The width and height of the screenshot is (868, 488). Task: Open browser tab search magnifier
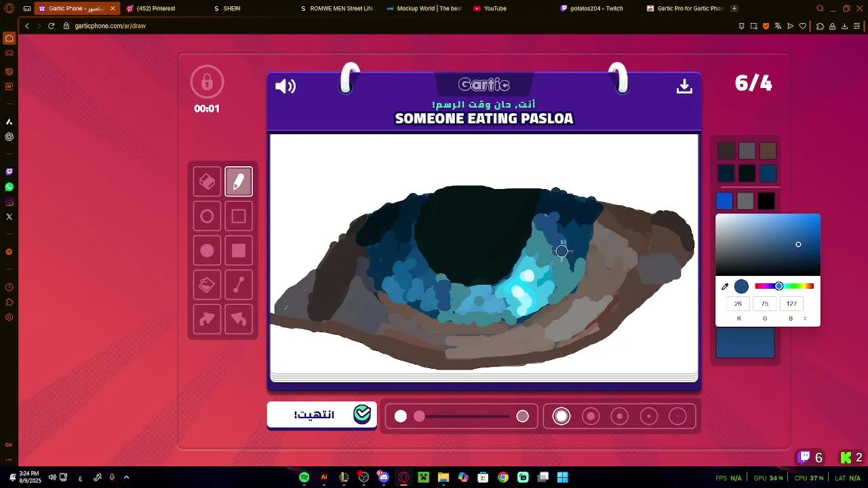[x=820, y=8]
